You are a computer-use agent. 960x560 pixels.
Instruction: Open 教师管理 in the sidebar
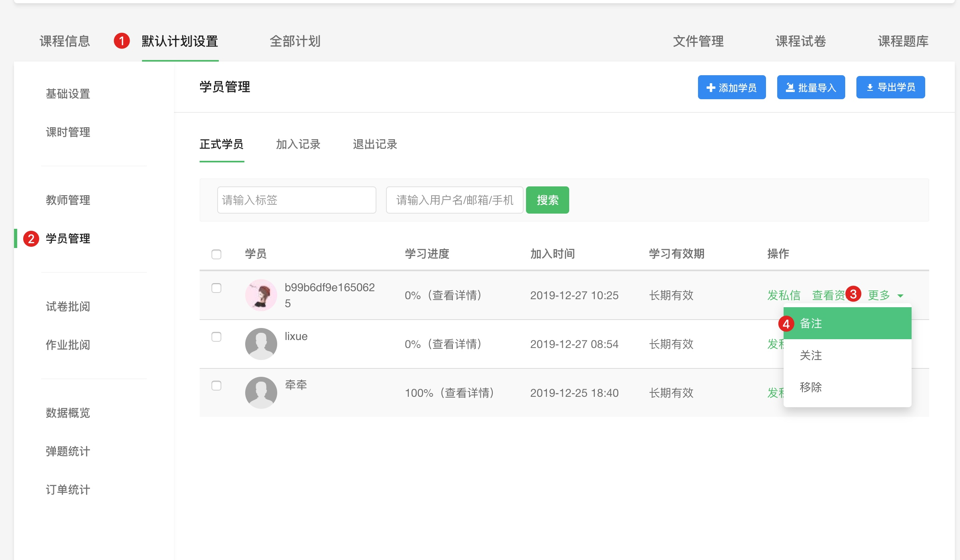point(68,200)
